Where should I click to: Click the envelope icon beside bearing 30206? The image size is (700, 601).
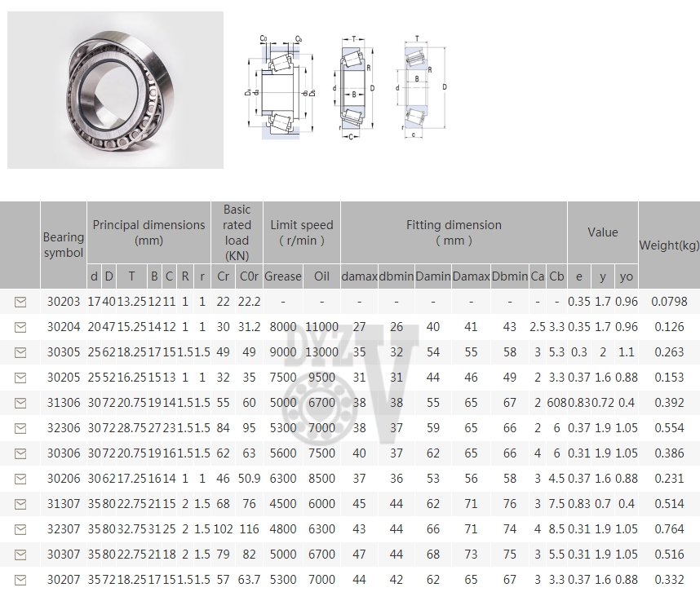click(x=20, y=479)
